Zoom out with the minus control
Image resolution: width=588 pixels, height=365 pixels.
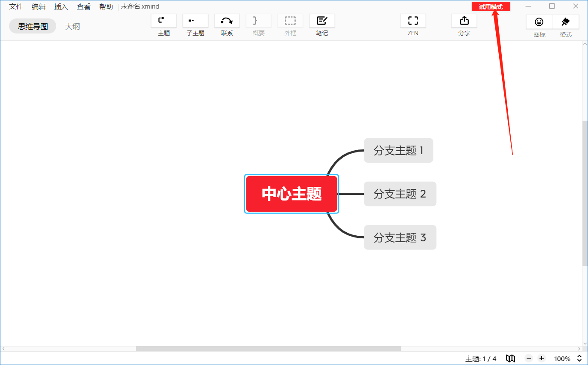[529, 358]
